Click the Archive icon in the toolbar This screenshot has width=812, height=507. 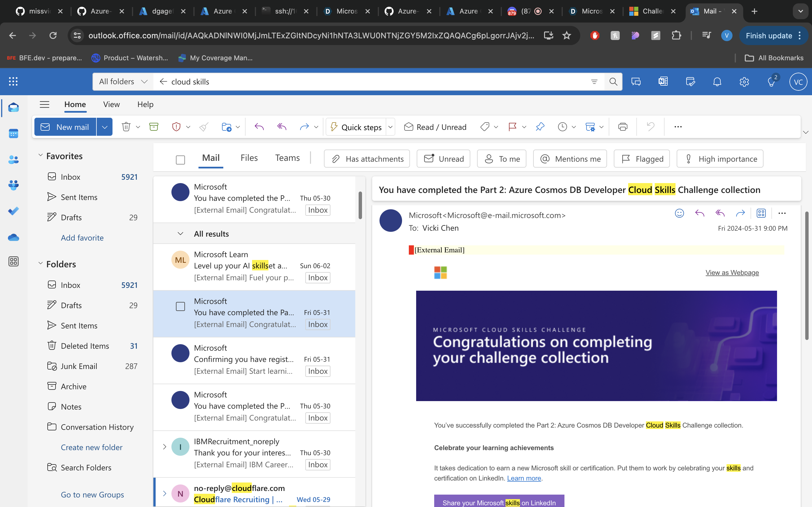pos(154,127)
